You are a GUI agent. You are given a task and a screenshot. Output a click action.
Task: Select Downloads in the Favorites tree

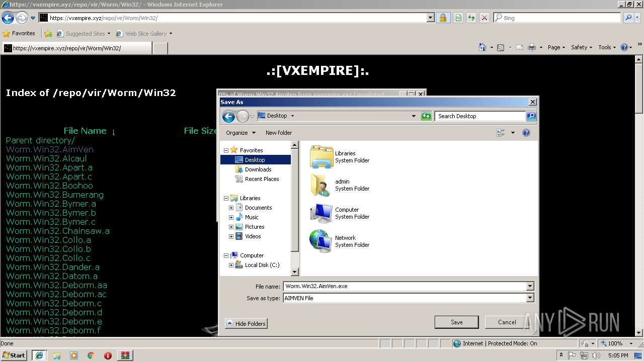click(258, 169)
